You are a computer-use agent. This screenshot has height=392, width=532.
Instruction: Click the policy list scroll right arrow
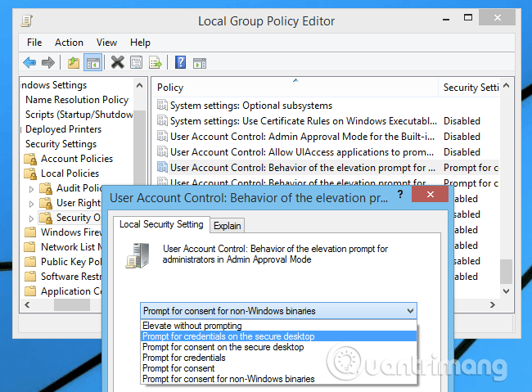pyautogui.click(x=493, y=304)
